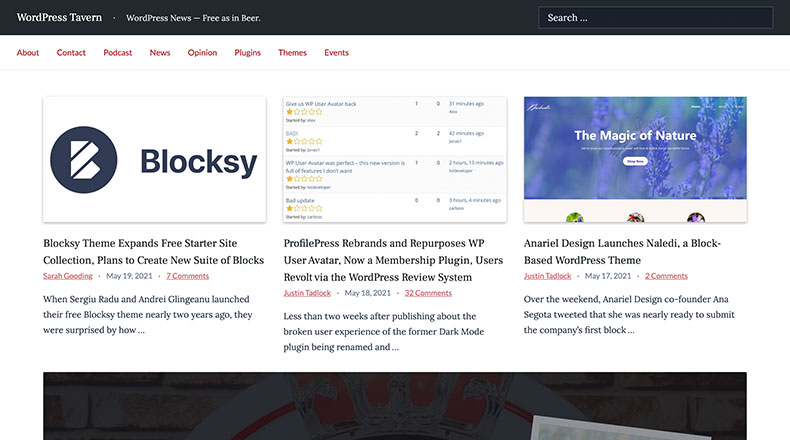The image size is (790, 440).
Task: Open the 7 Comments link
Action: (187, 276)
